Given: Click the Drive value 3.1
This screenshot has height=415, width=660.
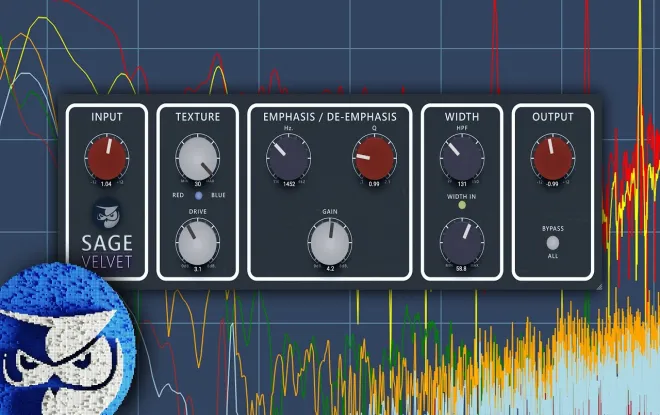Looking at the screenshot, I should [x=197, y=269].
